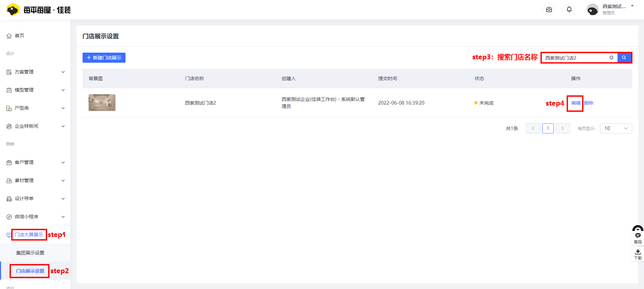Open the per-page count dropdown showing 10
The width and height of the screenshot is (644, 289).
click(x=616, y=128)
